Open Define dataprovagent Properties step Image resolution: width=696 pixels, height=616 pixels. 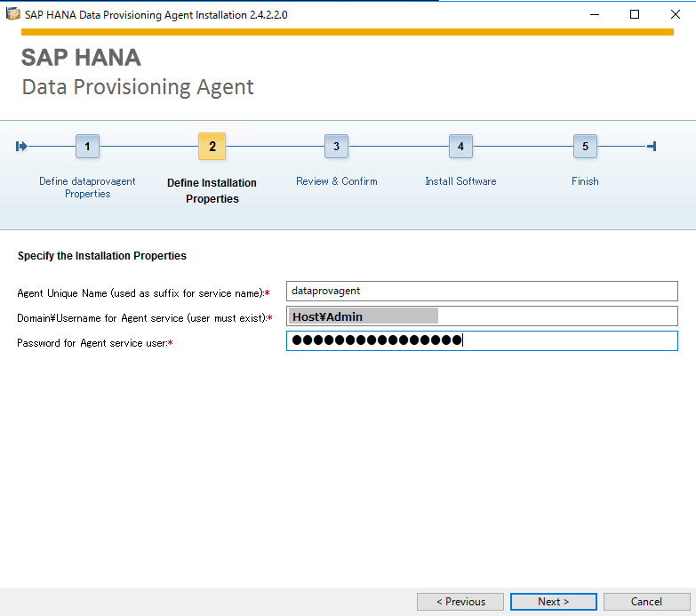pyautogui.click(x=87, y=188)
